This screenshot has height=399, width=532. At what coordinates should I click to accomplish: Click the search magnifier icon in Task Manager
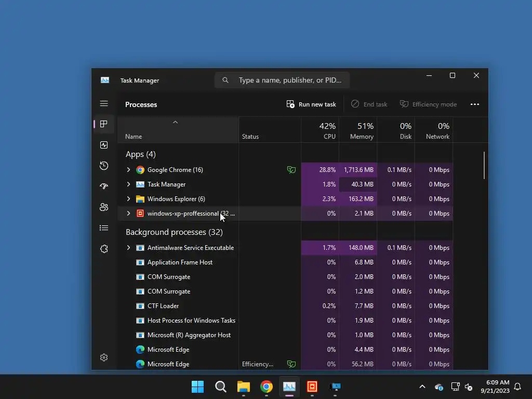(x=225, y=80)
